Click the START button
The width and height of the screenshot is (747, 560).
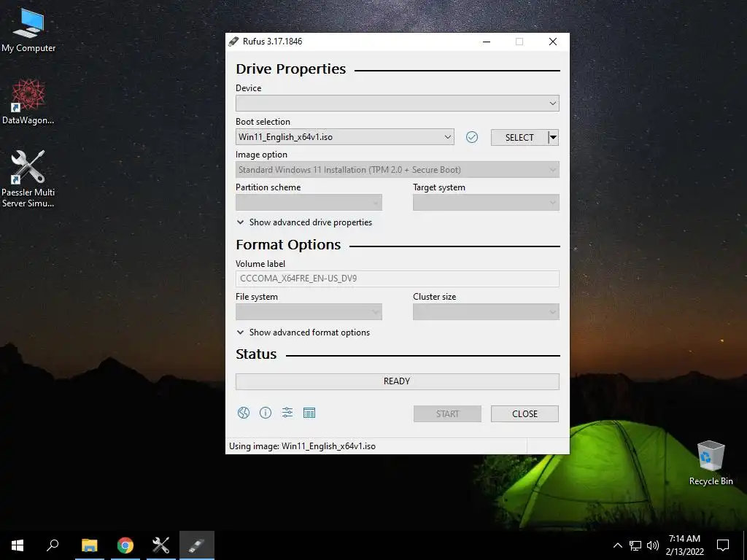[x=447, y=414]
